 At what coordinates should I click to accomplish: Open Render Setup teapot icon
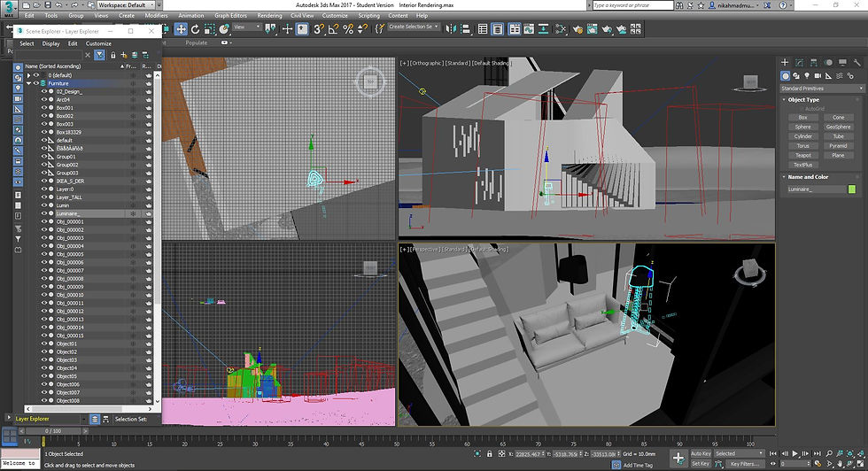(577, 29)
